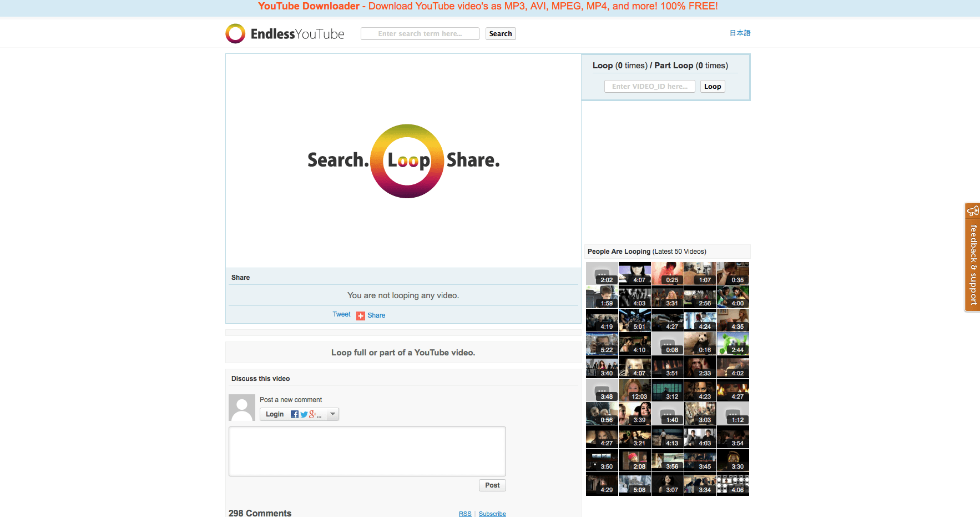Click the Tweet link

(341, 314)
